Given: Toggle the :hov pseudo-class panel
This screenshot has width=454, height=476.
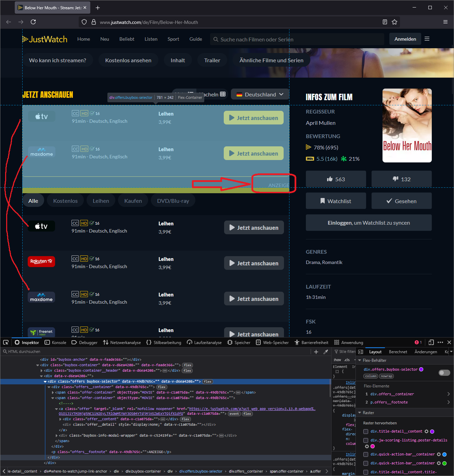Looking at the screenshot, I should coord(337,360).
